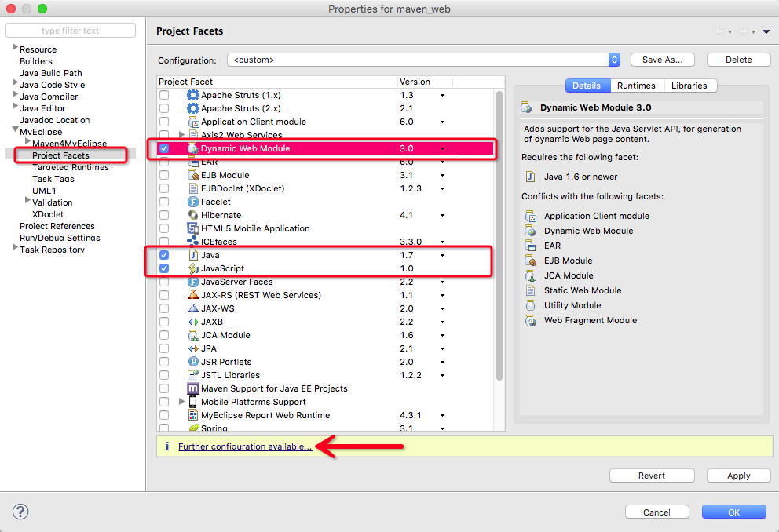Click the Maven Support facet icon

point(193,388)
